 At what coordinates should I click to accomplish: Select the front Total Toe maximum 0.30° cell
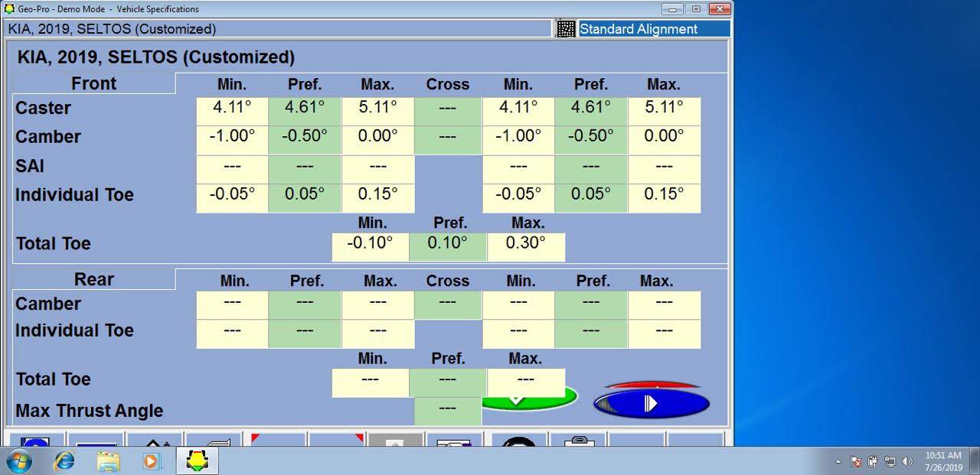tap(526, 247)
